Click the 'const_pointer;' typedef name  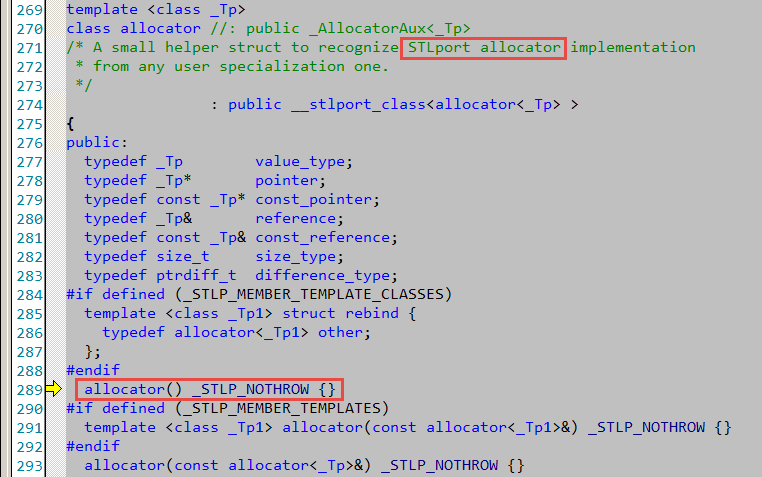[317, 200]
